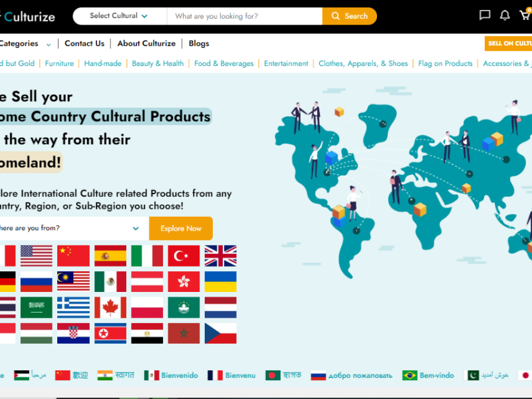
Task: Click the United Kingdom flag
Action: (x=219, y=255)
